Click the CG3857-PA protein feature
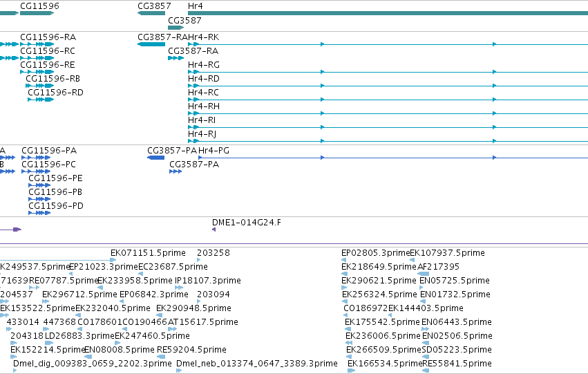Viewport: 588px width, 374px height. coord(155,158)
